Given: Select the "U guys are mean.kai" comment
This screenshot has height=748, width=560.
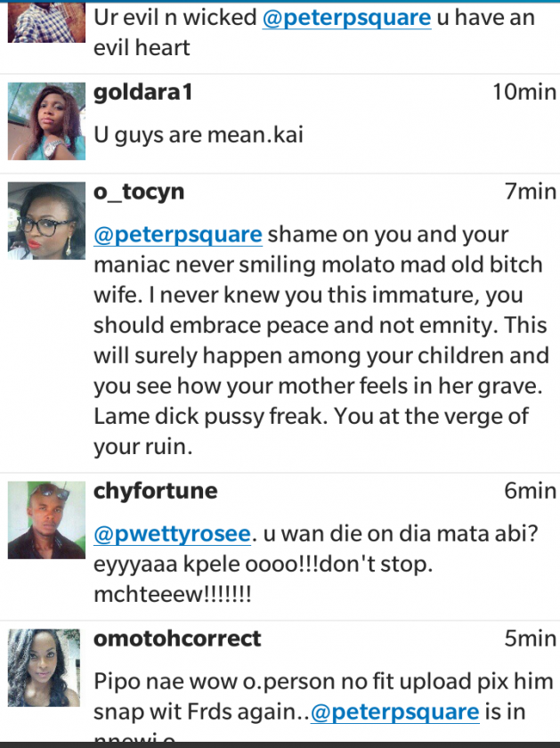Looking at the screenshot, I should coord(199,134).
